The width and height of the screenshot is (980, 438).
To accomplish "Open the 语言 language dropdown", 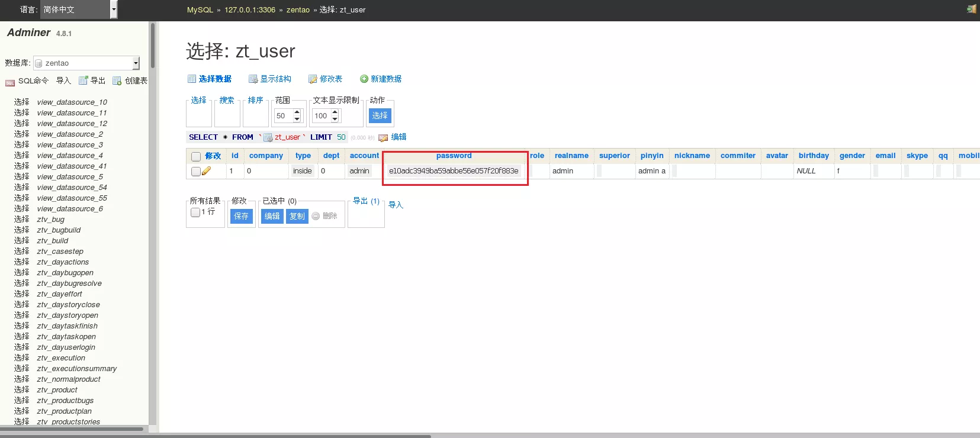I will pos(79,9).
